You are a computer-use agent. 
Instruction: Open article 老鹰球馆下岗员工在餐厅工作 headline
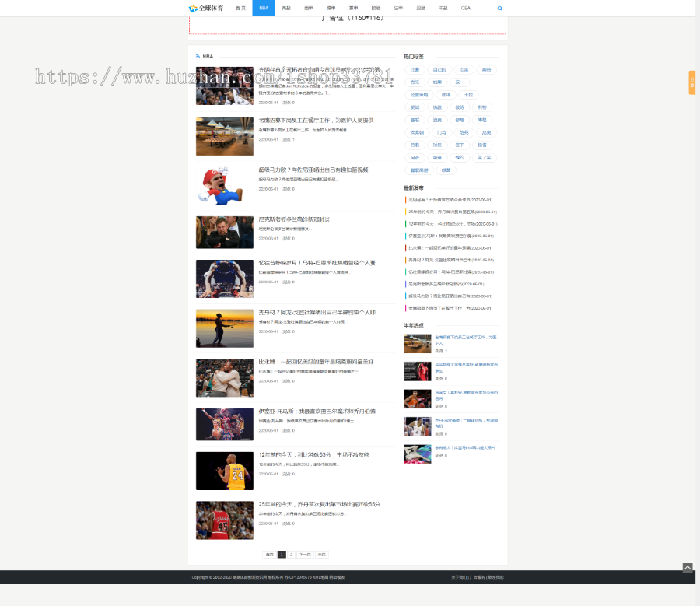(x=316, y=121)
